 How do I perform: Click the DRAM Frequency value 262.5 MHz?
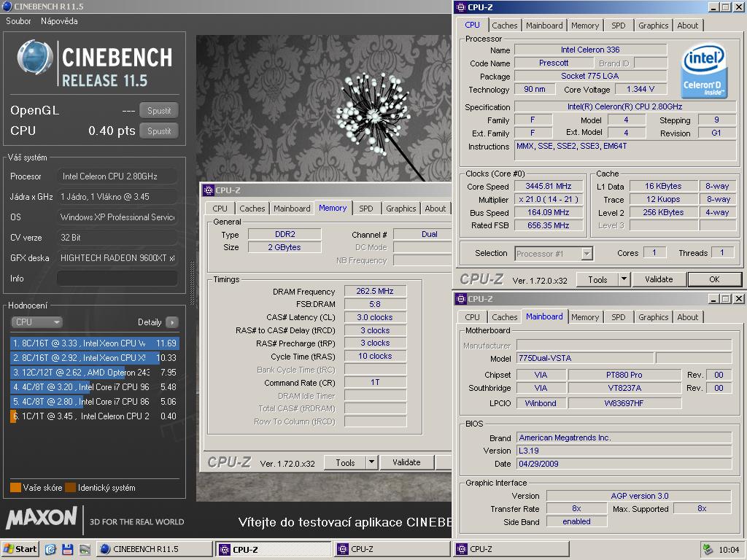click(375, 291)
